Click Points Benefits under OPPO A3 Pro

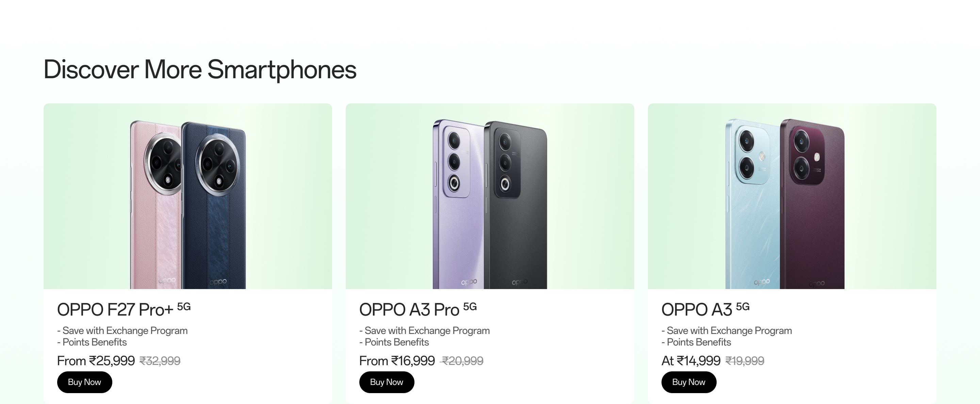[x=396, y=342]
